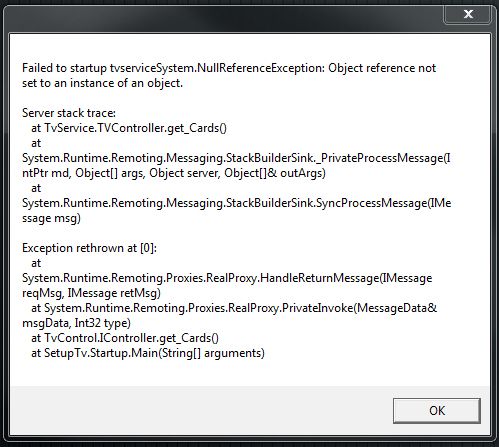This screenshot has width=499, height=447.
Task: Click the StackBuilderSink.SyncProcessMessage line
Action: (237, 203)
